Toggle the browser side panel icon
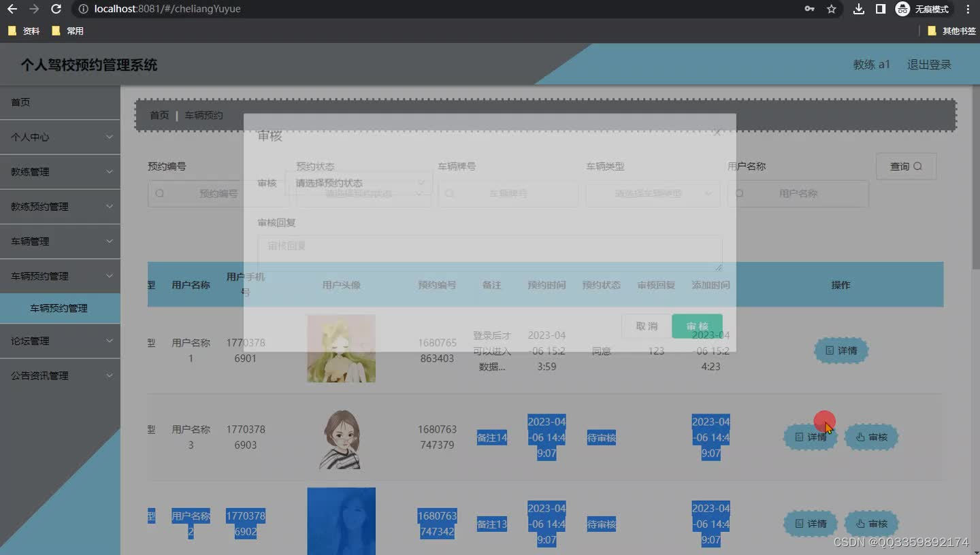Image resolution: width=980 pixels, height=555 pixels. [x=880, y=9]
